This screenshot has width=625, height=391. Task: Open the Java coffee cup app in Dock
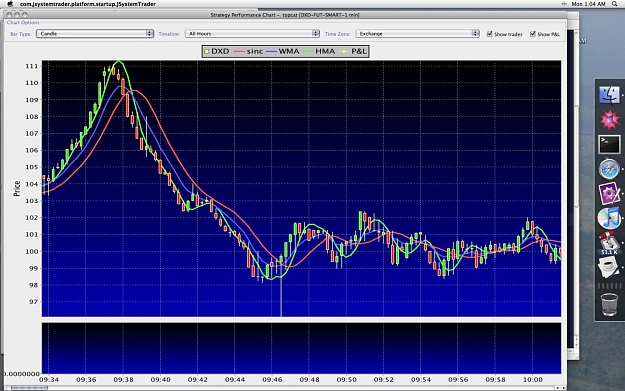click(609, 267)
